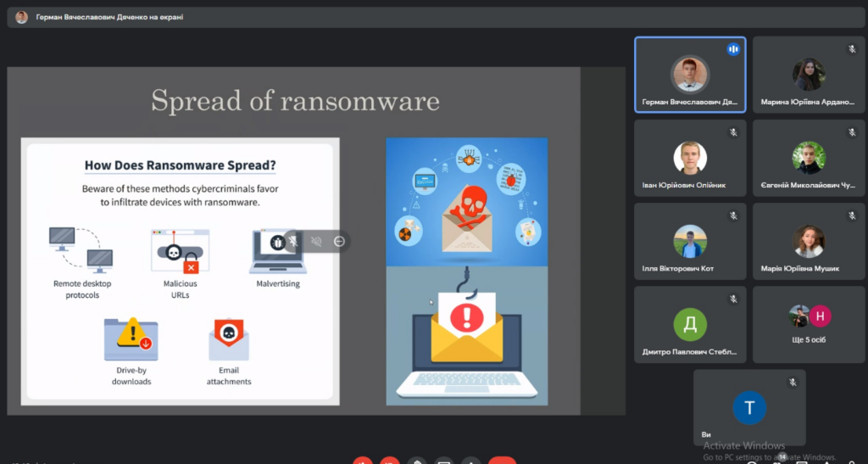Click the minimize presentation circle icon

point(339,242)
